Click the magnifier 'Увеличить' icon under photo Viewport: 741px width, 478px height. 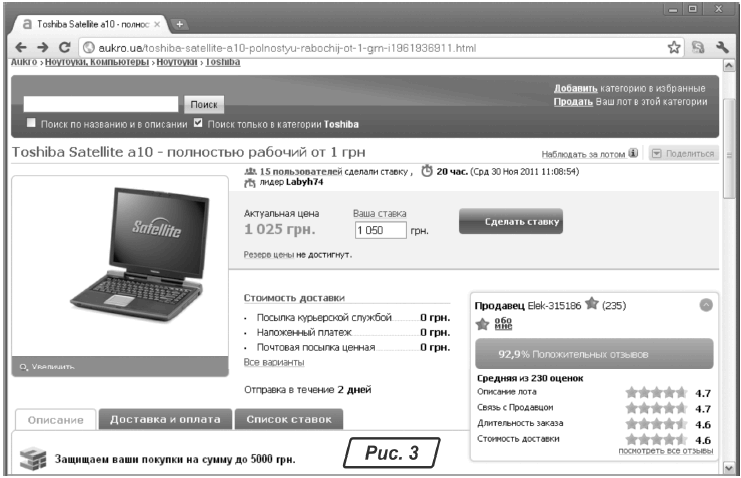pos(23,367)
